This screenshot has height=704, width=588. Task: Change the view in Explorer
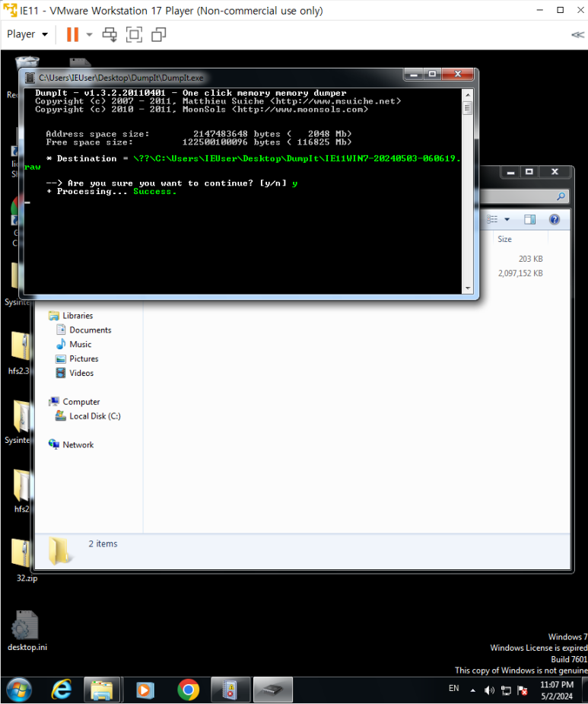pyautogui.click(x=492, y=219)
